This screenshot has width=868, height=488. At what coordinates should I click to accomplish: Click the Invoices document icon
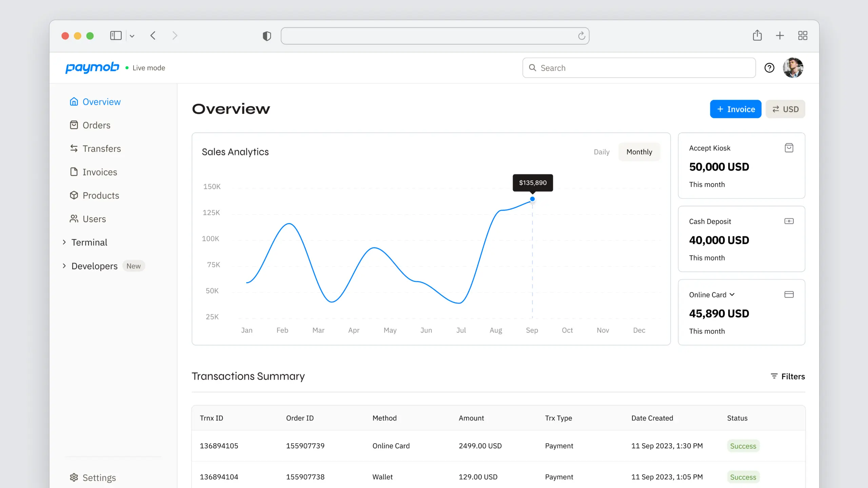click(74, 172)
